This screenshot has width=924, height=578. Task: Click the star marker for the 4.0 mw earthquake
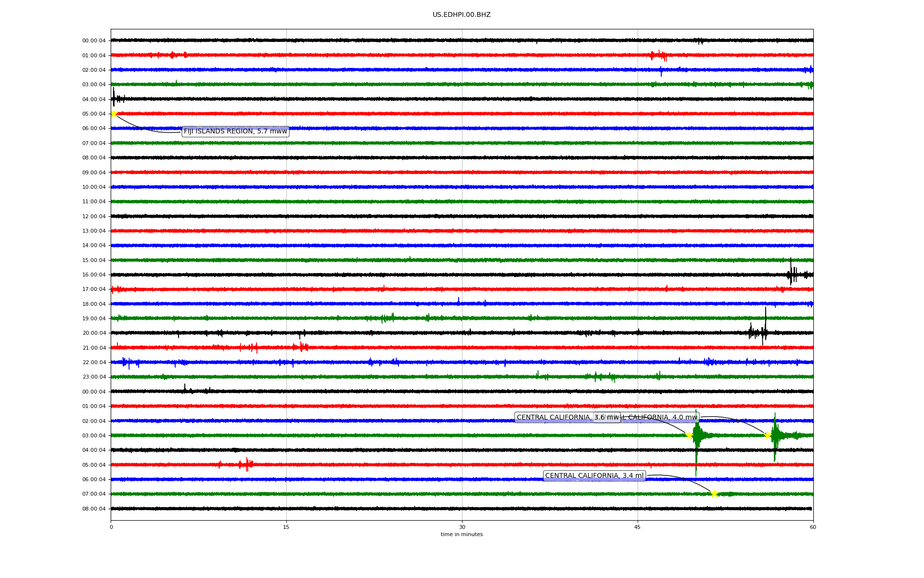(768, 435)
